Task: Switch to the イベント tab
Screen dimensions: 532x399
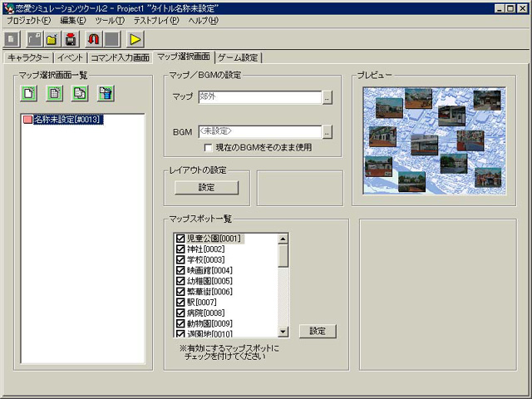Action: [x=70, y=57]
